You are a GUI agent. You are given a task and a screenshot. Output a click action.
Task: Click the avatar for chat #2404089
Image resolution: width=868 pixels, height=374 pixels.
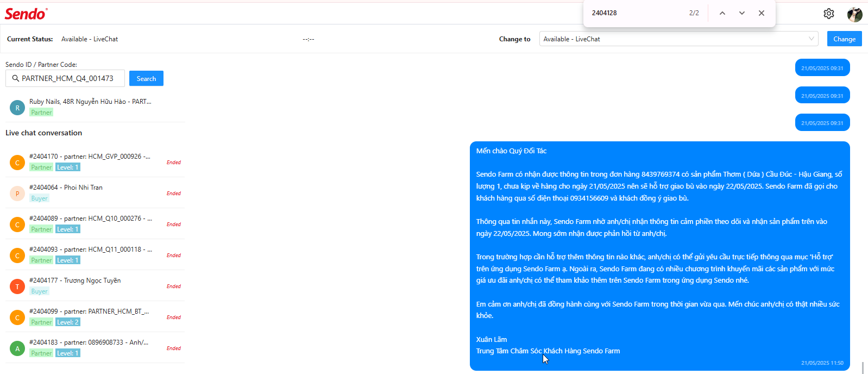pyautogui.click(x=17, y=225)
